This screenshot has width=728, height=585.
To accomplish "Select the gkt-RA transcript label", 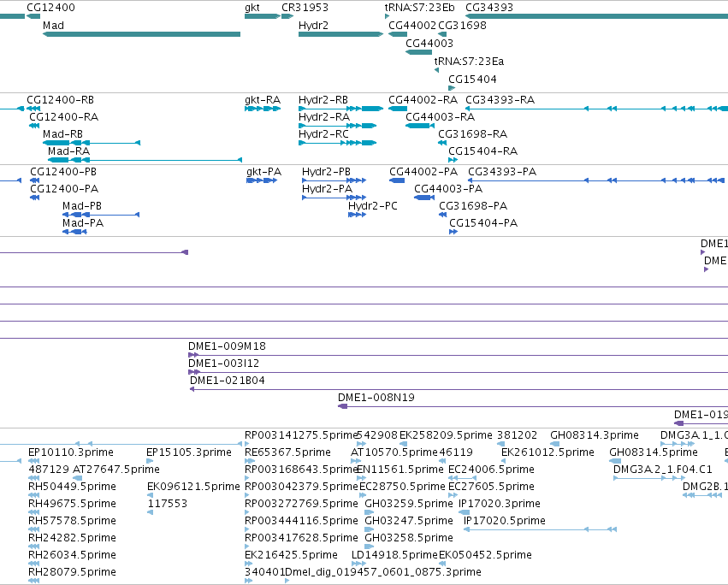I will (x=263, y=100).
